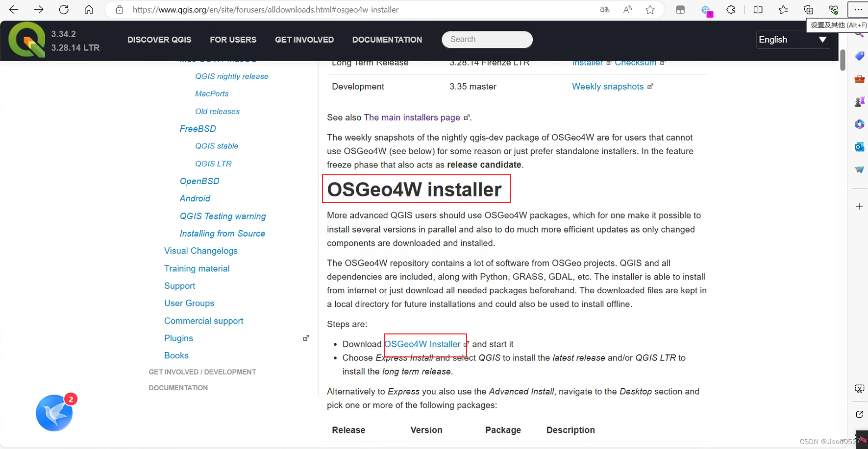This screenshot has width=868, height=449.
Task: Open the collections icon in toolbar
Action: (x=808, y=10)
